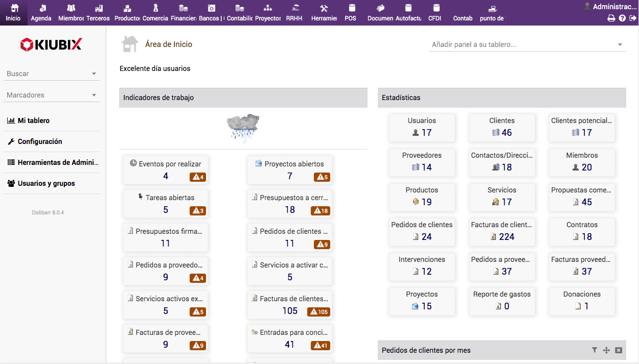
Task: Click warning badge on Eventos por realizar
Action: coord(197,177)
